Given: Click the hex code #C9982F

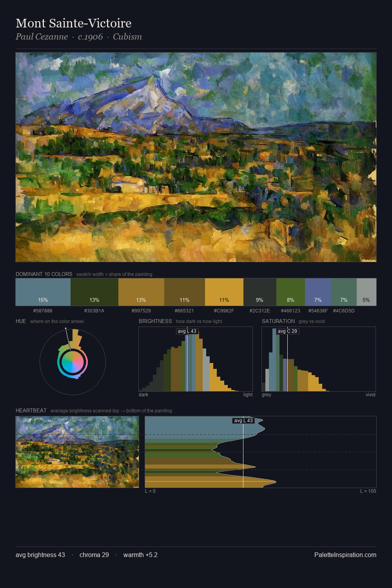Looking at the screenshot, I should pos(224,311).
